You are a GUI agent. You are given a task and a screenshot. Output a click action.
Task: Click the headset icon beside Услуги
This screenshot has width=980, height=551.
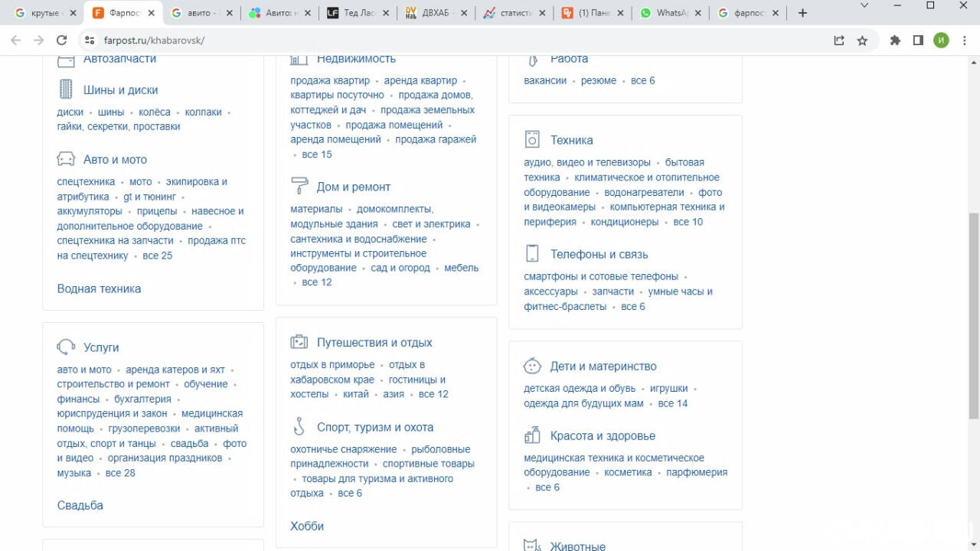tap(66, 347)
